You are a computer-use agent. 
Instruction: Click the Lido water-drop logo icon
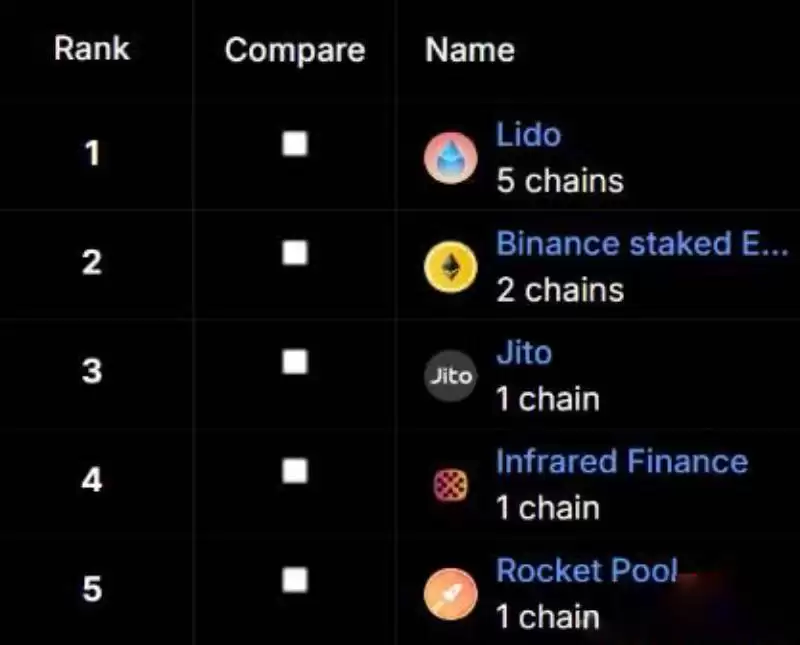450,159
